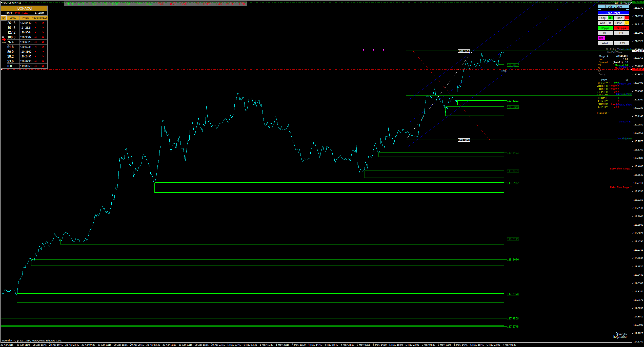
Task: Toggle Touch alarm for level 261.8
Action: pyautogui.click(x=36, y=23)
